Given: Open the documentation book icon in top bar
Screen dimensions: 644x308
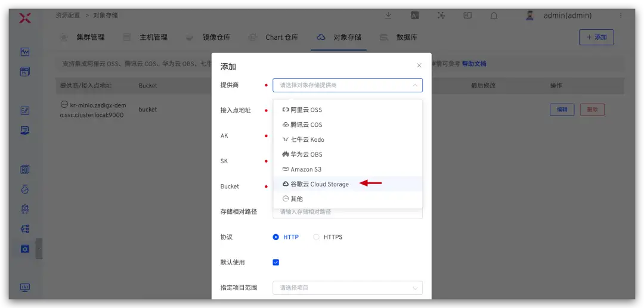Looking at the screenshot, I should click(467, 15).
